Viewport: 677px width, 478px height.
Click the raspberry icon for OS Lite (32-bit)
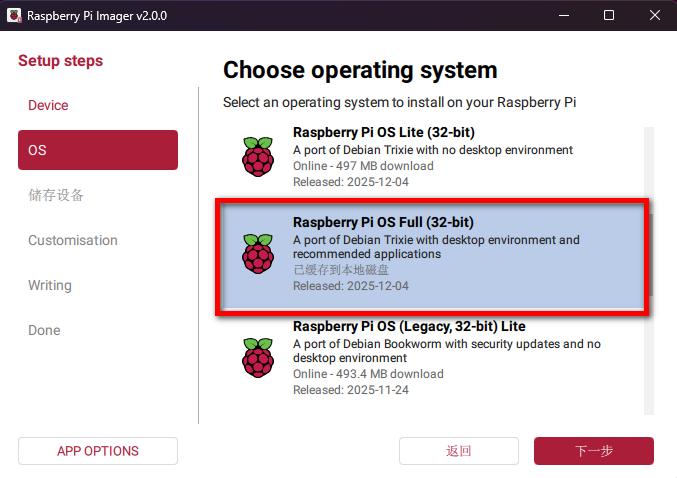tap(258, 157)
